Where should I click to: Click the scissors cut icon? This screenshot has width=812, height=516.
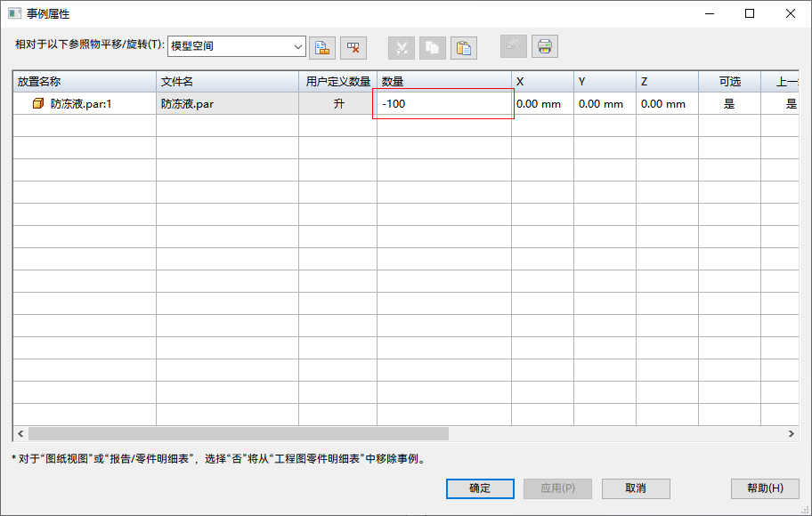click(x=402, y=48)
